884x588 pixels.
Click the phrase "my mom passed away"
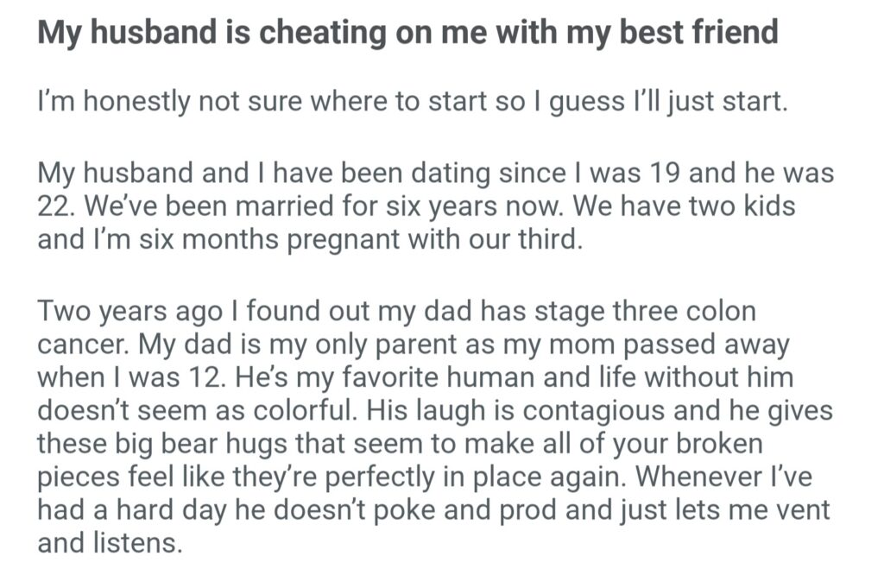[665, 344]
